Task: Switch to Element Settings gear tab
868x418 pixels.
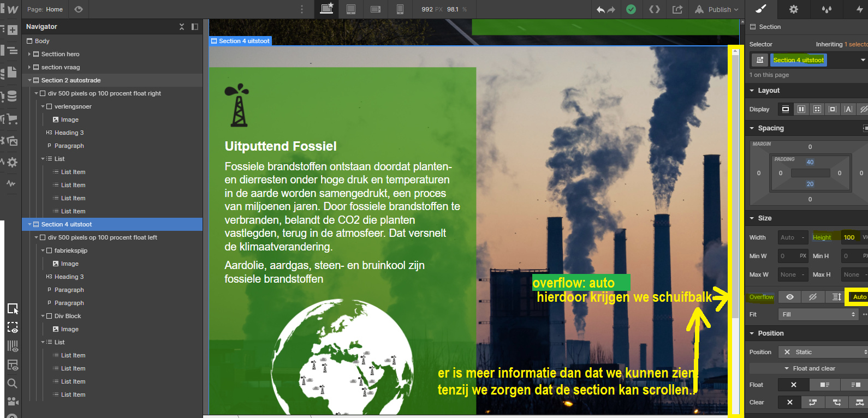Action: [x=794, y=9]
